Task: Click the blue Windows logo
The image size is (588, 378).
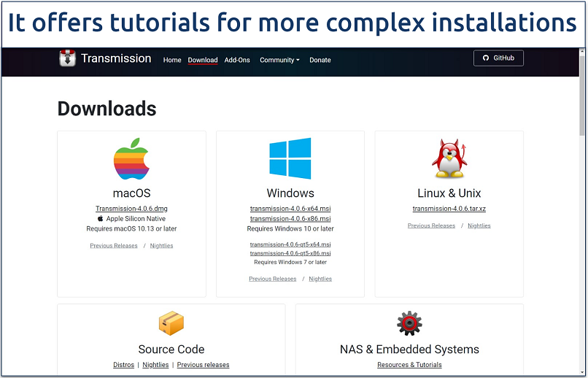Action: coord(290,158)
